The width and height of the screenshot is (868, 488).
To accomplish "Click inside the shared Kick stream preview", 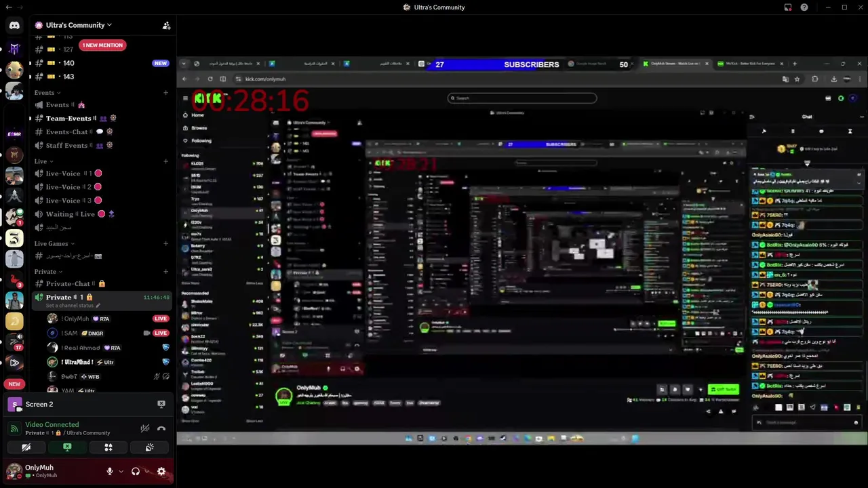I will point(522,249).
